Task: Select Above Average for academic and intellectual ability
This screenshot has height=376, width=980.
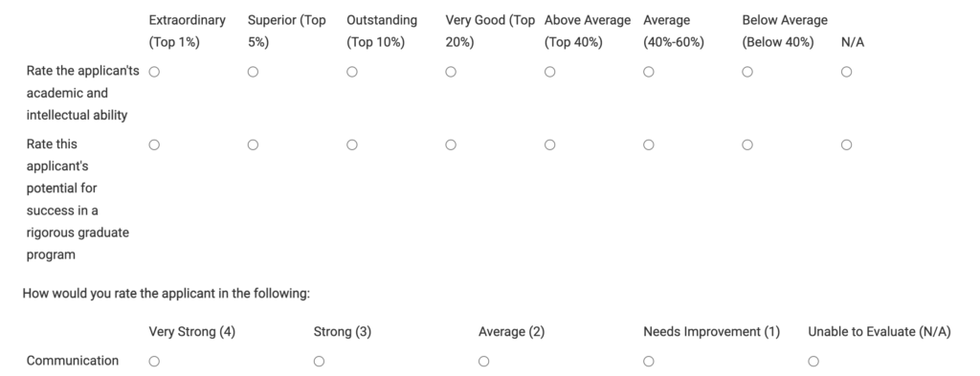Action: (550, 72)
